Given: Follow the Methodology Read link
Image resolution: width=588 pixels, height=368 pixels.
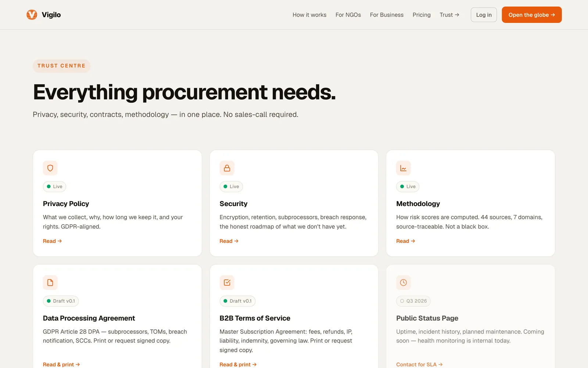Looking at the screenshot, I should (x=406, y=241).
